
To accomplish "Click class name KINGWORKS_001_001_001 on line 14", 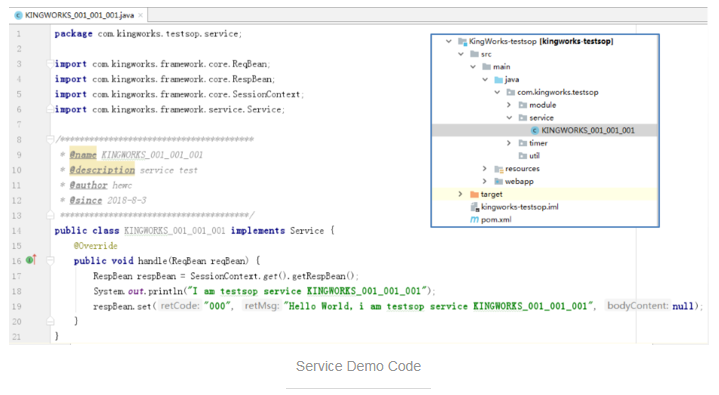I will point(175,230).
